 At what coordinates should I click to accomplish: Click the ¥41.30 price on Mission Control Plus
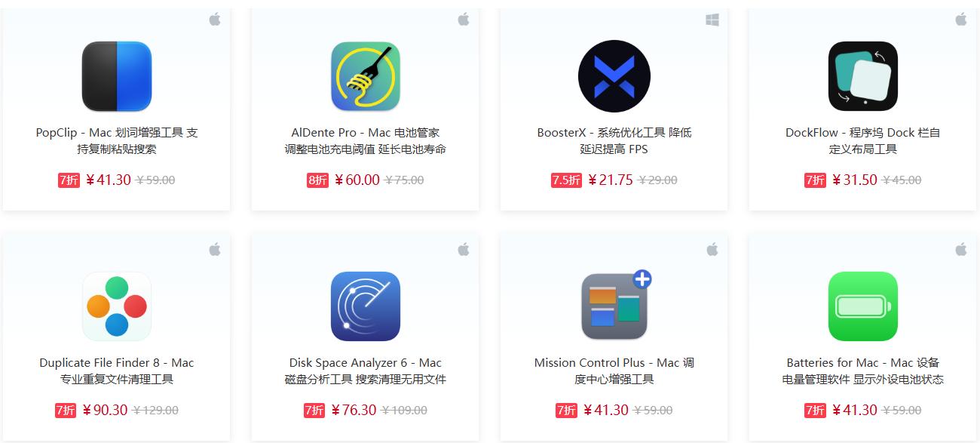(x=605, y=410)
